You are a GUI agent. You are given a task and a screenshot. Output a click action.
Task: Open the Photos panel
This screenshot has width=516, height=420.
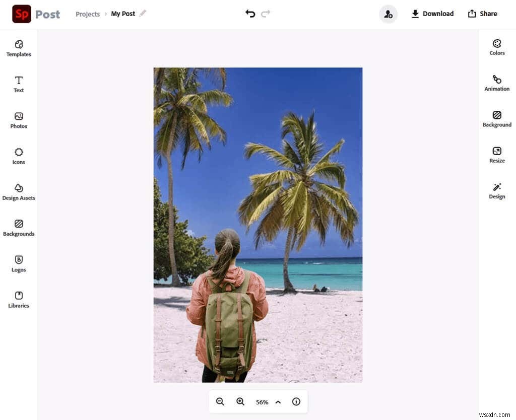coord(19,120)
